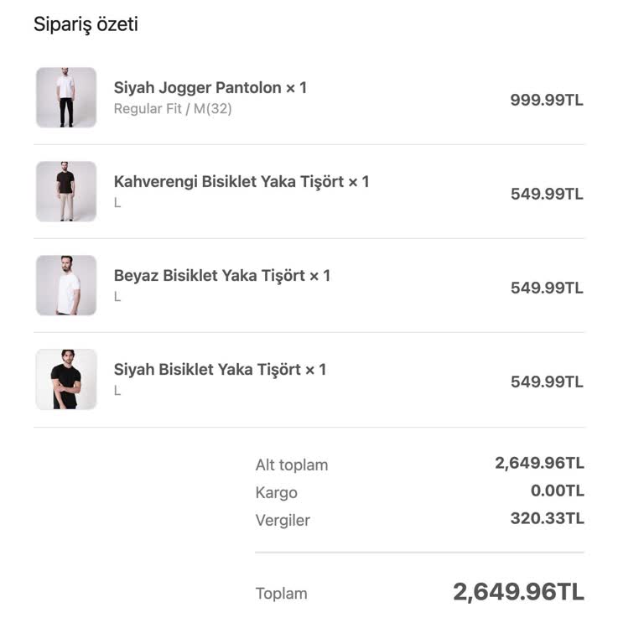
Task: Click the Kargo label
Action: point(276,492)
